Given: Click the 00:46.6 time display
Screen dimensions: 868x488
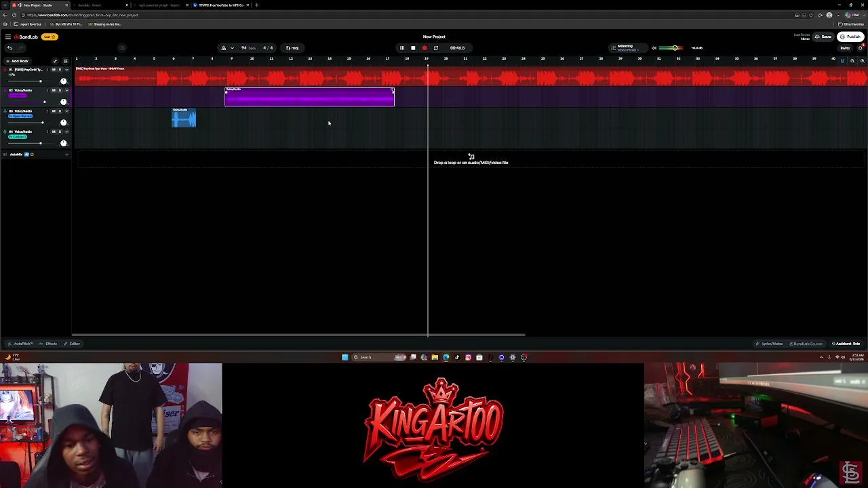Looking at the screenshot, I should pos(458,48).
